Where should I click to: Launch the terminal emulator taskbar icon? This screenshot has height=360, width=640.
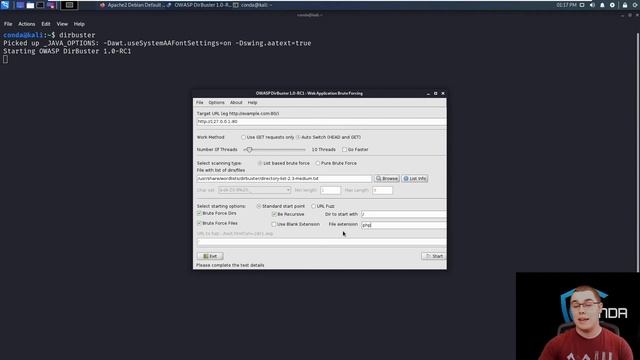click(40, 5)
